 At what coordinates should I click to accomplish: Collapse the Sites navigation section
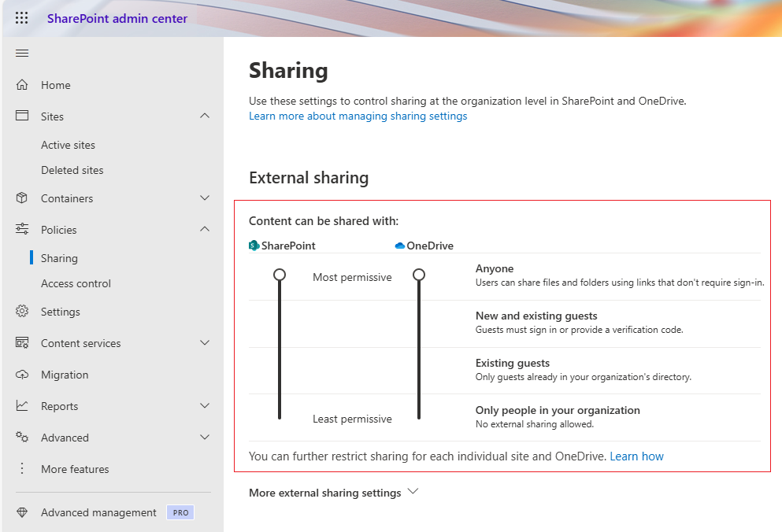[x=205, y=116]
